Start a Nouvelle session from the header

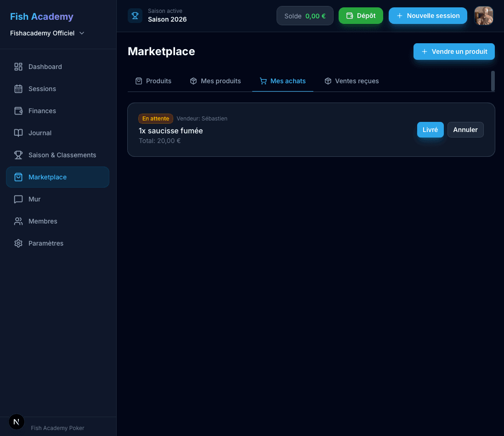click(x=428, y=16)
